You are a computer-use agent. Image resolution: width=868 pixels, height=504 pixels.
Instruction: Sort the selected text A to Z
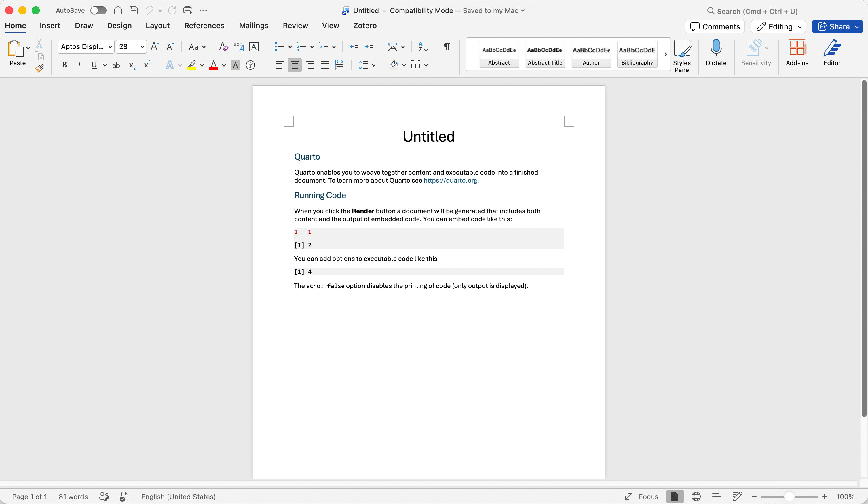[x=423, y=46]
